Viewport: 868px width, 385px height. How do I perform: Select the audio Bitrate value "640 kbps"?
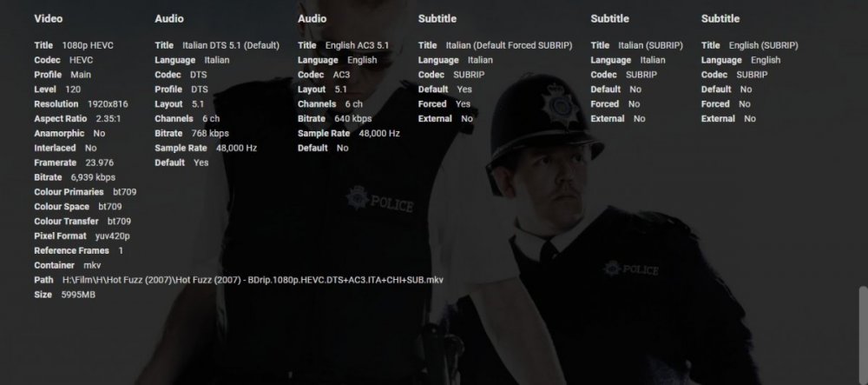(352, 118)
